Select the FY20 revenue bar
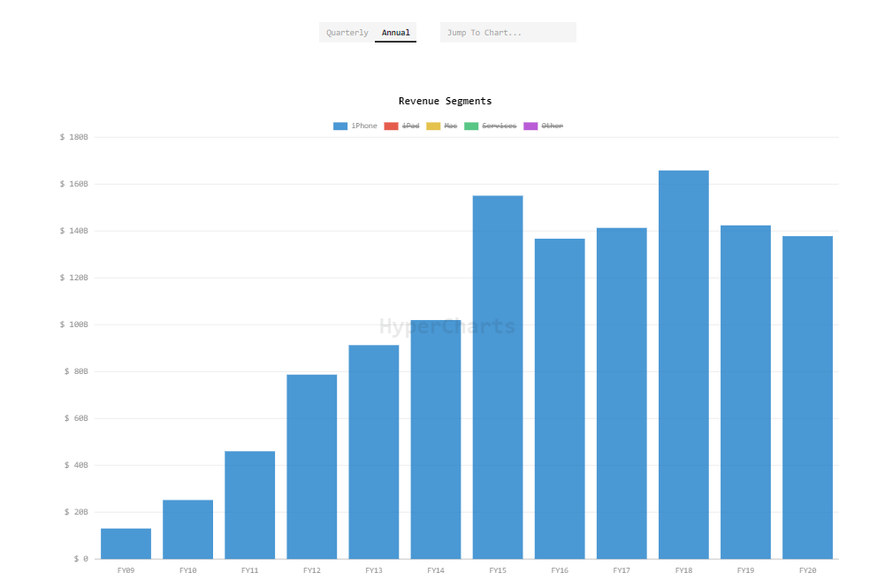The width and height of the screenshot is (885, 588). pyautogui.click(x=808, y=398)
